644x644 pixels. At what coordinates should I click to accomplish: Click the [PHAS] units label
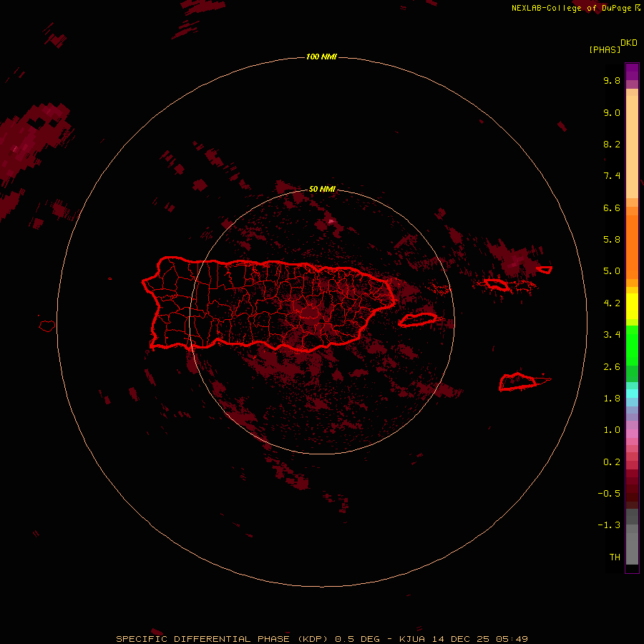(605, 49)
